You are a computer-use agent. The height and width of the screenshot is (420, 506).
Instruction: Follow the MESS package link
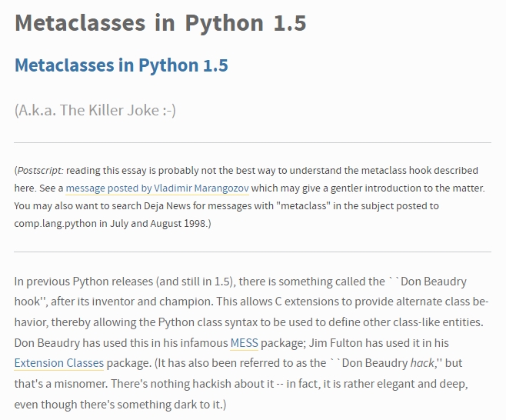tap(244, 342)
